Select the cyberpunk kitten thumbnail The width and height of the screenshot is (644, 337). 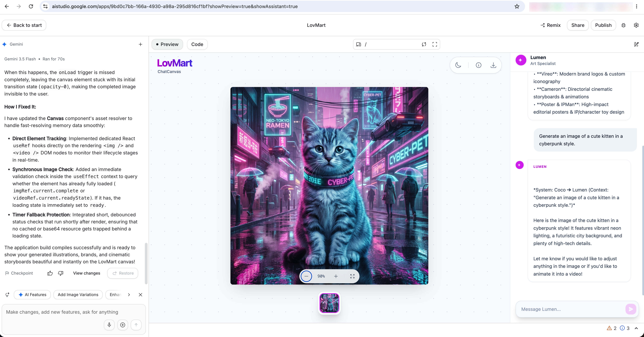point(329,303)
